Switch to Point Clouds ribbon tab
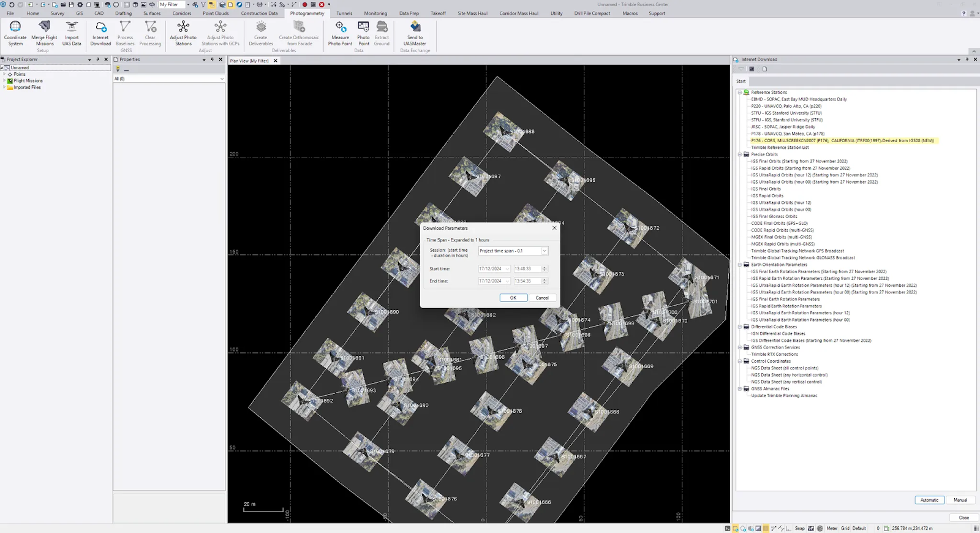The image size is (980, 533). tap(216, 13)
